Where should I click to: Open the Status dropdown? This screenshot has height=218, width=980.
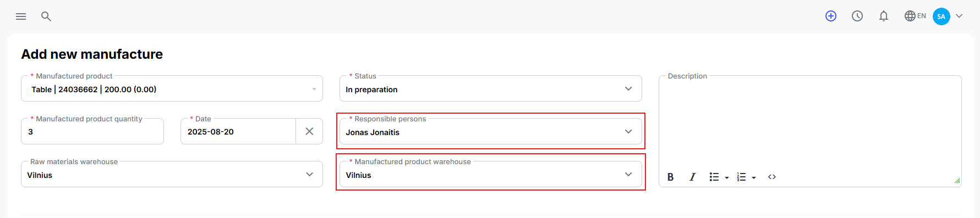click(491, 88)
